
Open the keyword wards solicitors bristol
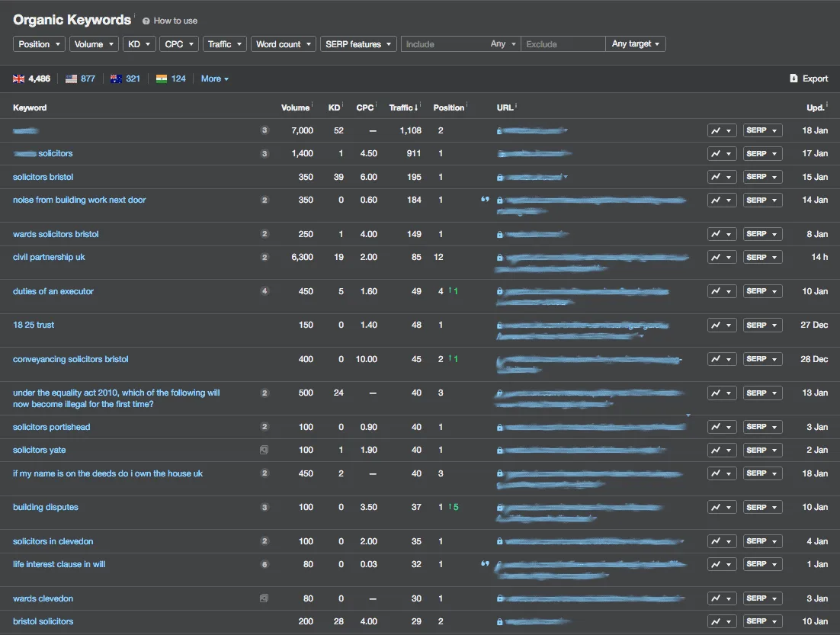[x=56, y=234]
